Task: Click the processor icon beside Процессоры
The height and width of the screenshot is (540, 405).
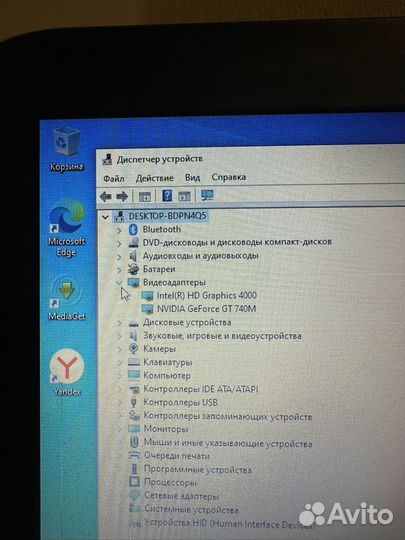Action: click(x=134, y=481)
